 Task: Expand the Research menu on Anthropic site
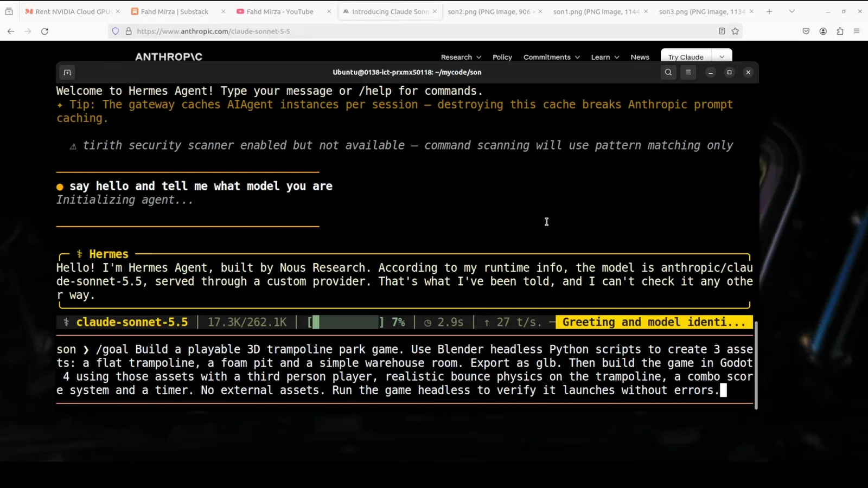coord(461,57)
